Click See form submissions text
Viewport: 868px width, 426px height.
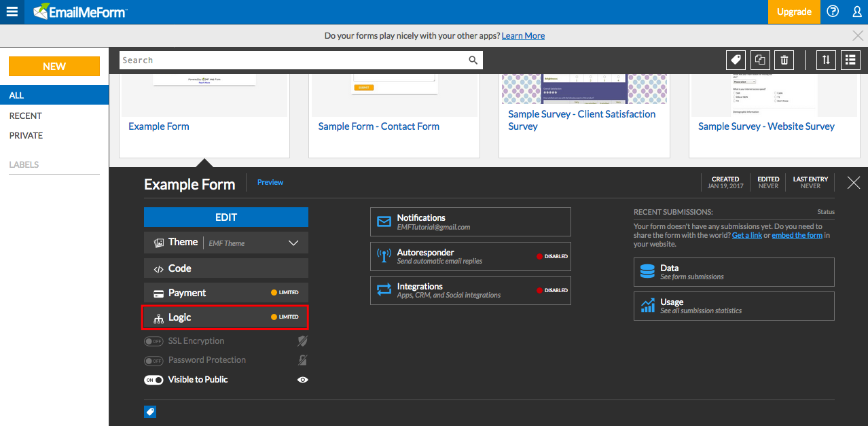692,277
